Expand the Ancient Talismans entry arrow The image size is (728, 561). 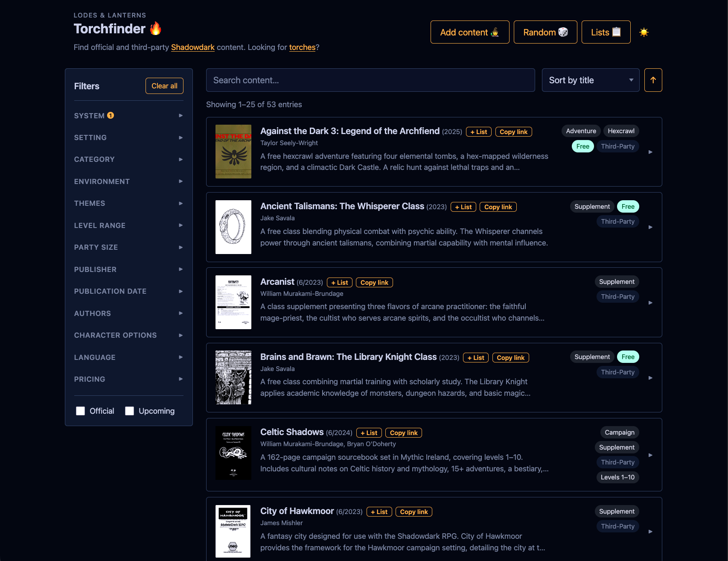pyautogui.click(x=650, y=227)
